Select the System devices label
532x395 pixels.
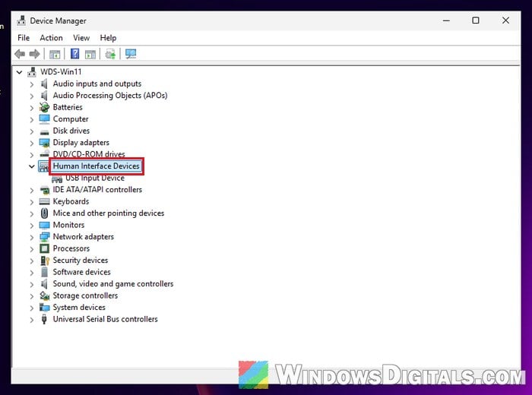tap(79, 307)
